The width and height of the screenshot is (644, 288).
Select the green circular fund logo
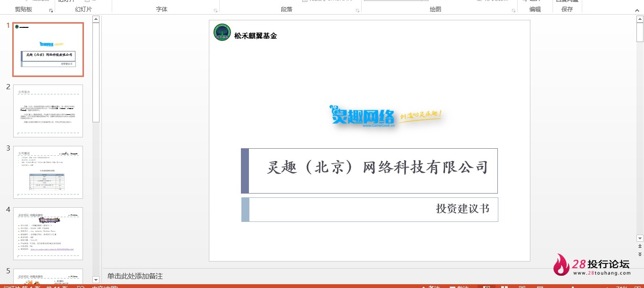pyautogui.click(x=223, y=32)
